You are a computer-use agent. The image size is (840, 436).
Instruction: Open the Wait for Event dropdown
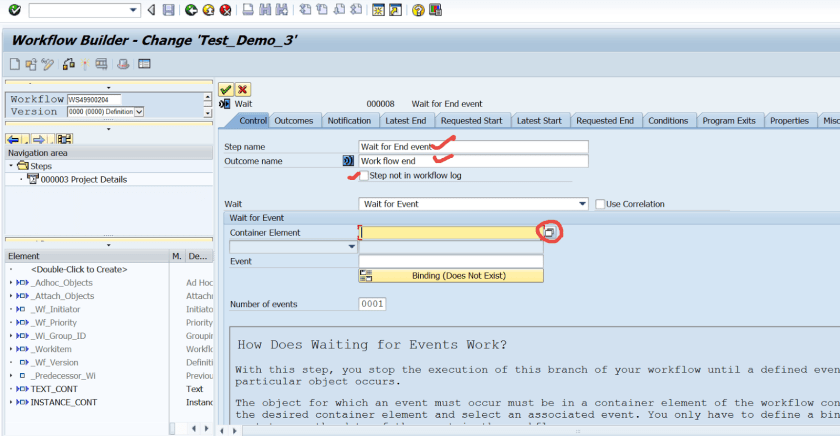[x=582, y=204]
